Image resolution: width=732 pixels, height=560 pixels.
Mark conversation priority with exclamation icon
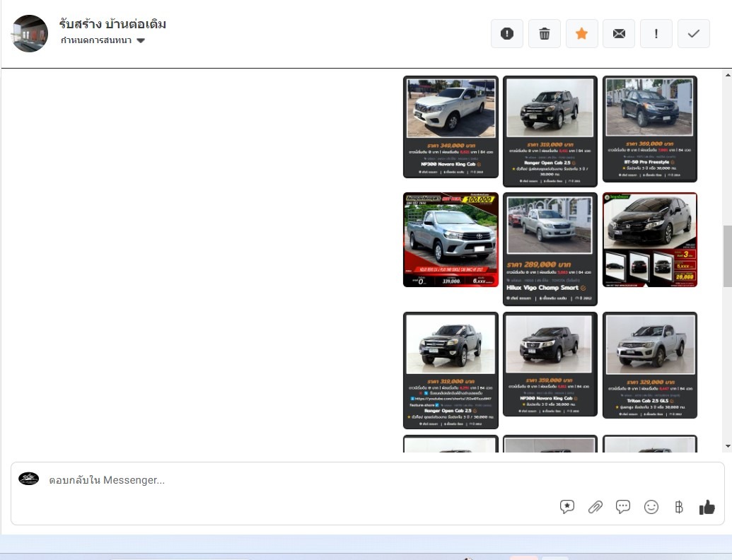(x=656, y=34)
